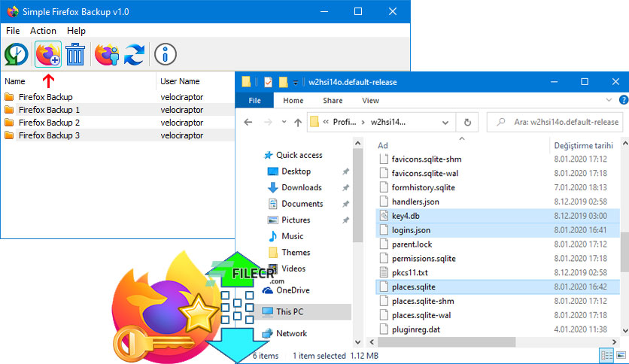Click the New folder quick access icon
The width and height of the screenshot is (629, 364).
283,82
